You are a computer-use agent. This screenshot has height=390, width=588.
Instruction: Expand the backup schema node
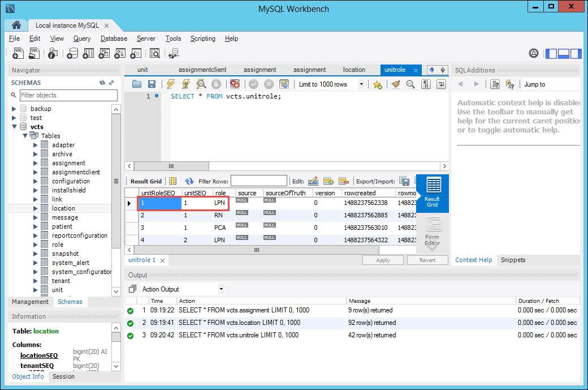click(15, 109)
